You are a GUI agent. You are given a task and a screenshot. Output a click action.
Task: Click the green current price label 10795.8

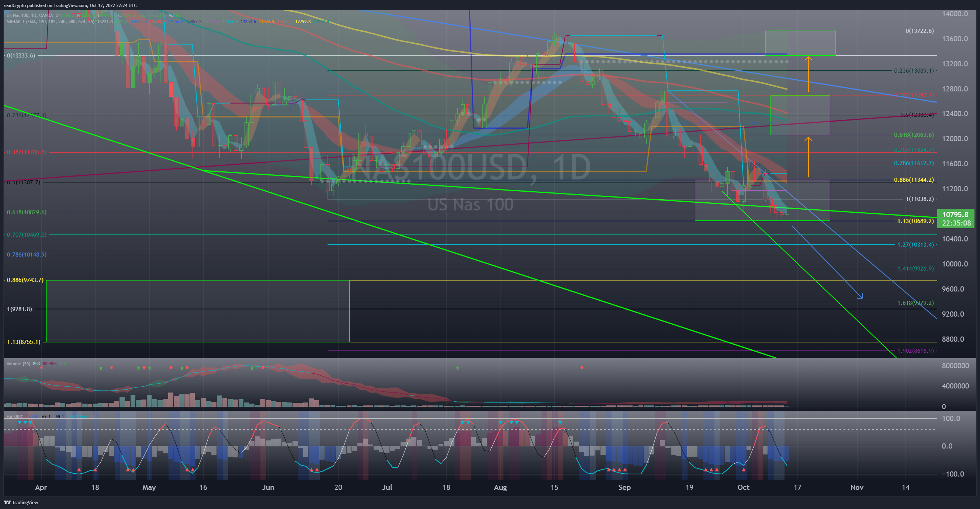955,215
